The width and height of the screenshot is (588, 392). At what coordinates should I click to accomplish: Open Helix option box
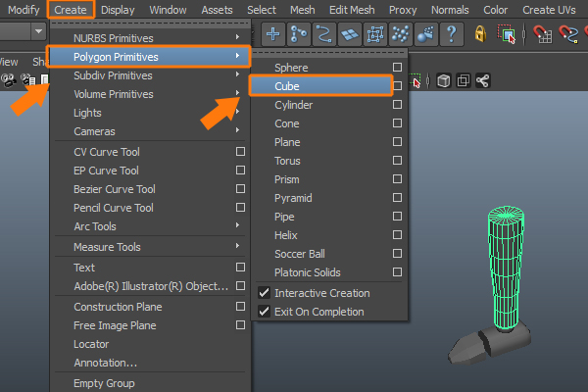pos(397,235)
